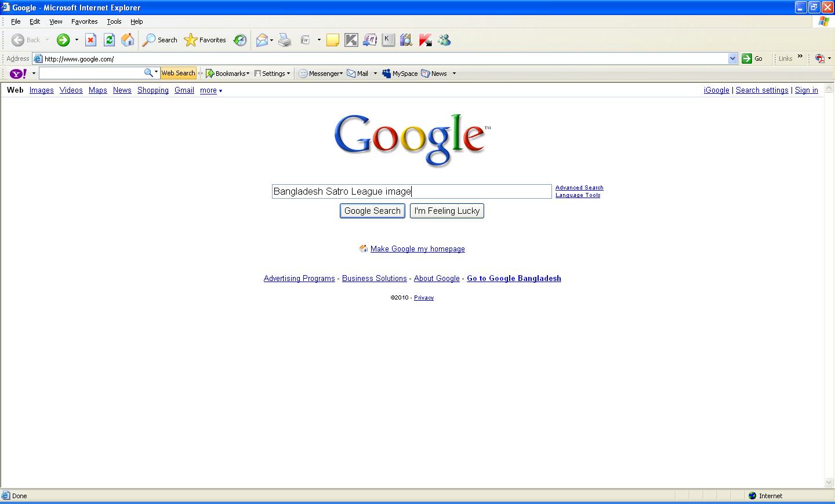Click Go to Google Bangladesh link

tap(514, 279)
